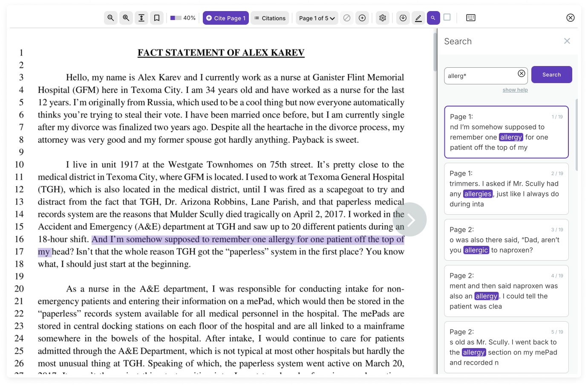
Task: Toggle the search tool
Action: click(433, 18)
